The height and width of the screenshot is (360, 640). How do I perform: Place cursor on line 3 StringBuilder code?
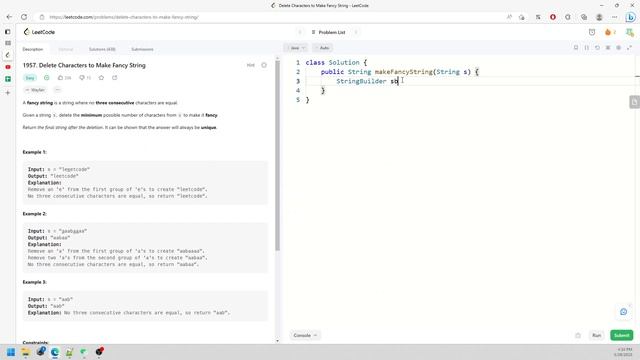367,81
